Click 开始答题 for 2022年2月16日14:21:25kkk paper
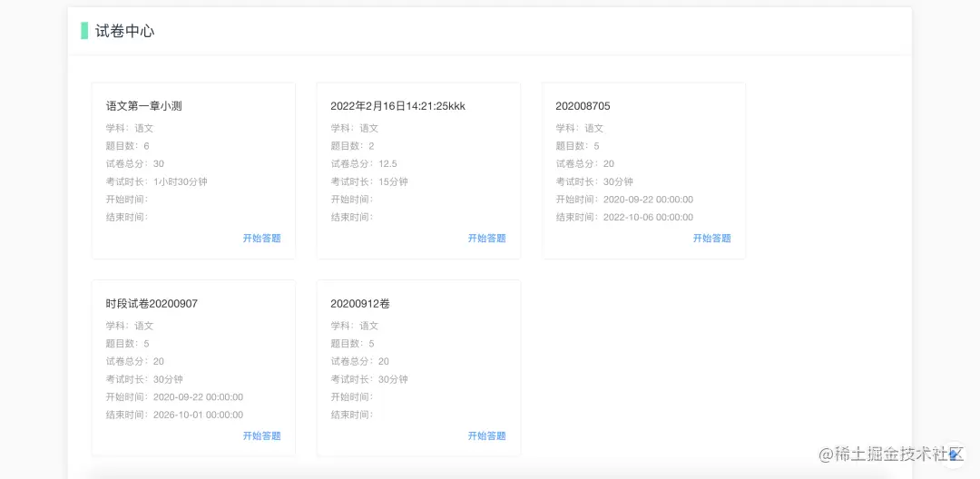The image size is (980, 479). coord(487,238)
